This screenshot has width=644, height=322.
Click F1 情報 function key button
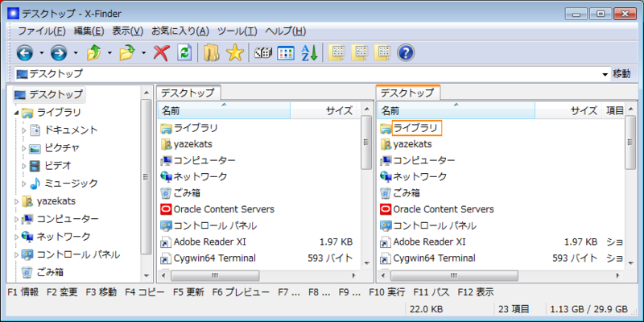tap(23, 292)
